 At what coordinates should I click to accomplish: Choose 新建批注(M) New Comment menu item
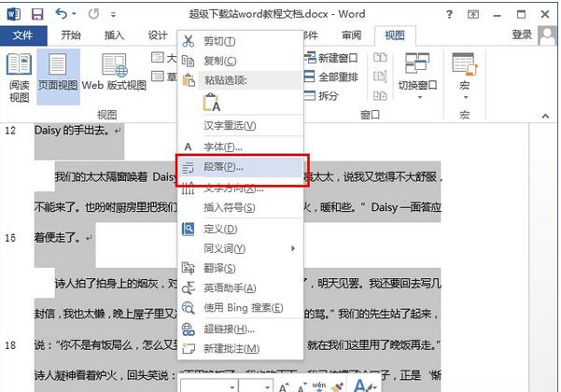point(241,348)
